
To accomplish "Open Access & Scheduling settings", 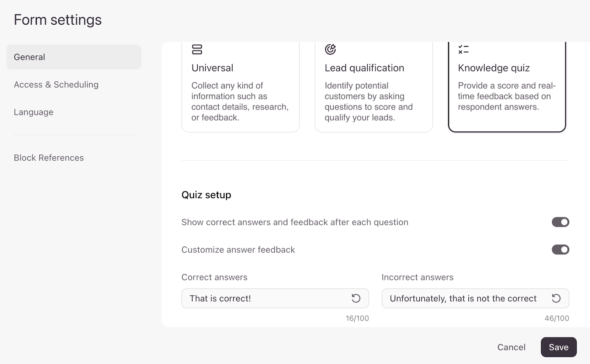I will coord(56,84).
